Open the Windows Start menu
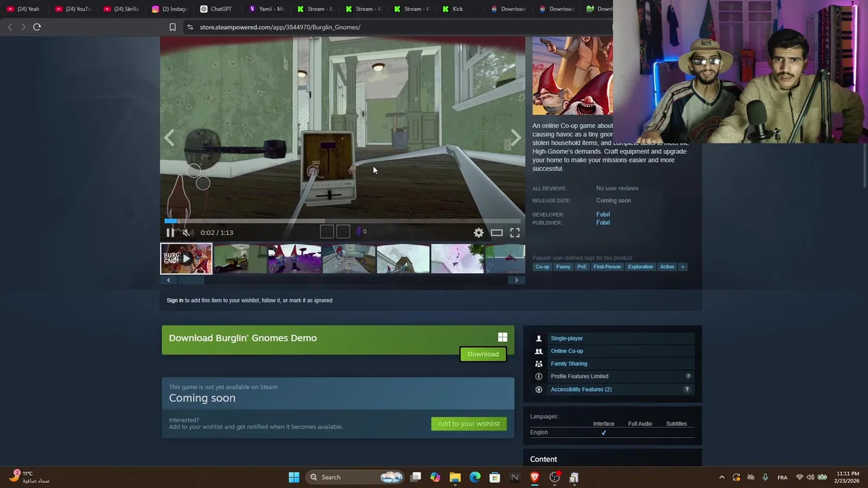This screenshot has height=488, width=868. (294, 477)
